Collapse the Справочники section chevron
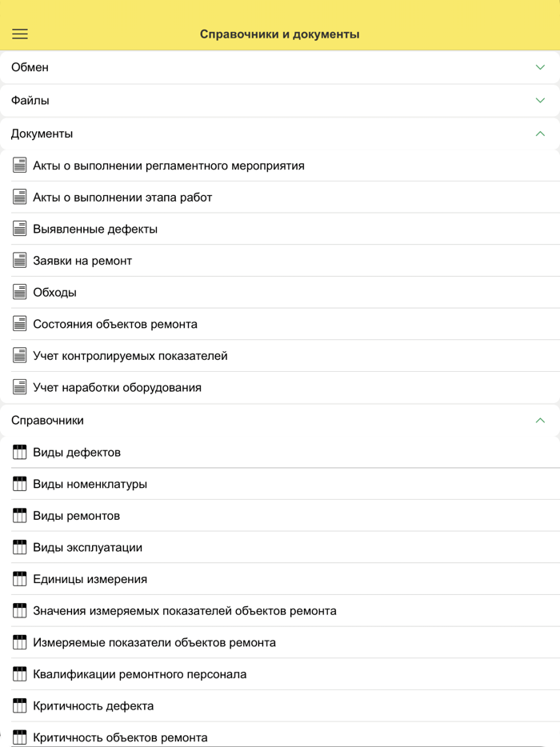The width and height of the screenshot is (560, 747). tap(540, 420)
